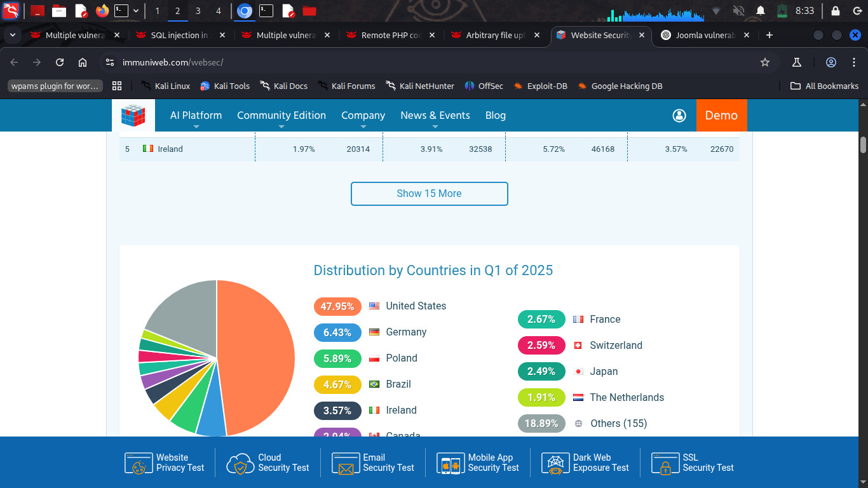Bookmark this page with the star icon

click(x=765, y=62)
